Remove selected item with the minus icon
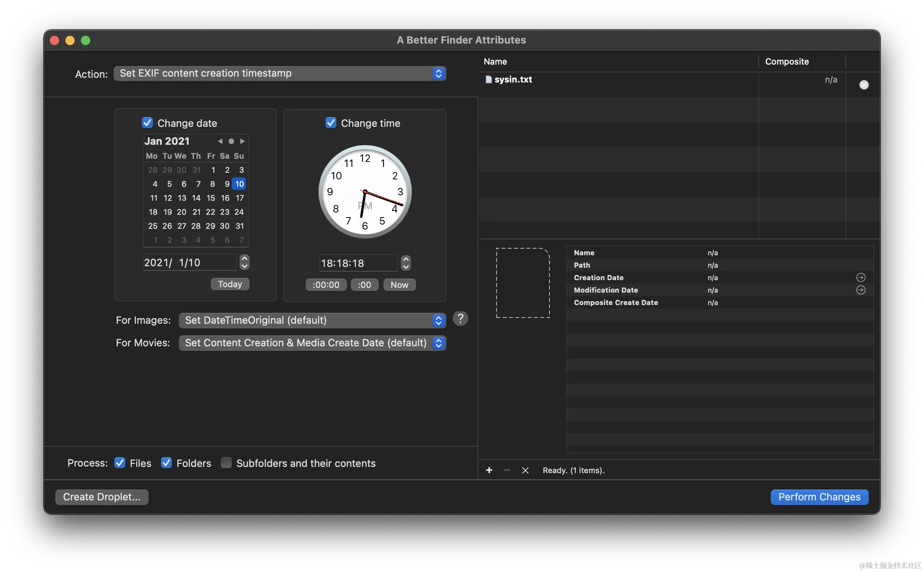The width and height of the screenshot is (924, 572). tap(507, 470)
